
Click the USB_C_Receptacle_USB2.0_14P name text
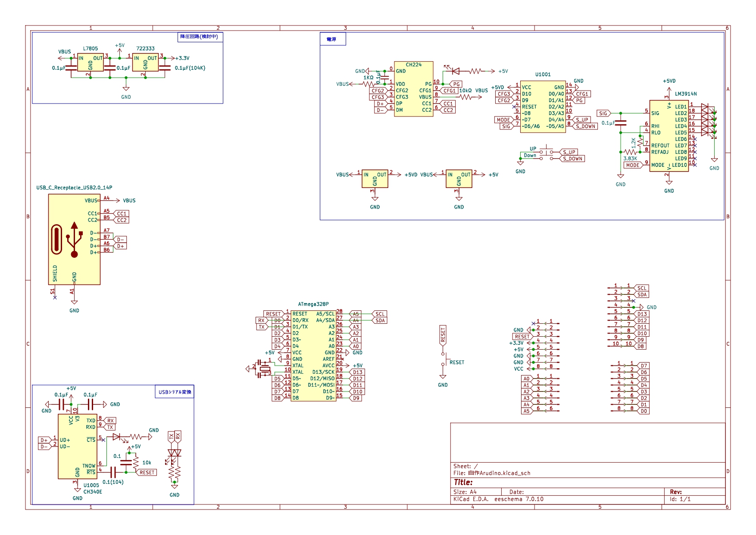(74, 188)
